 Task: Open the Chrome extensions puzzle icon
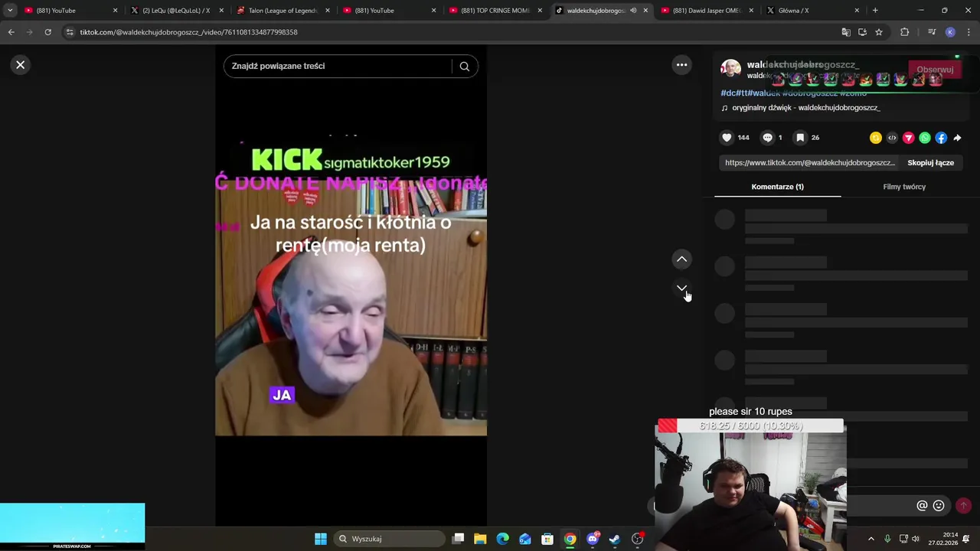(x=905, y=32)
